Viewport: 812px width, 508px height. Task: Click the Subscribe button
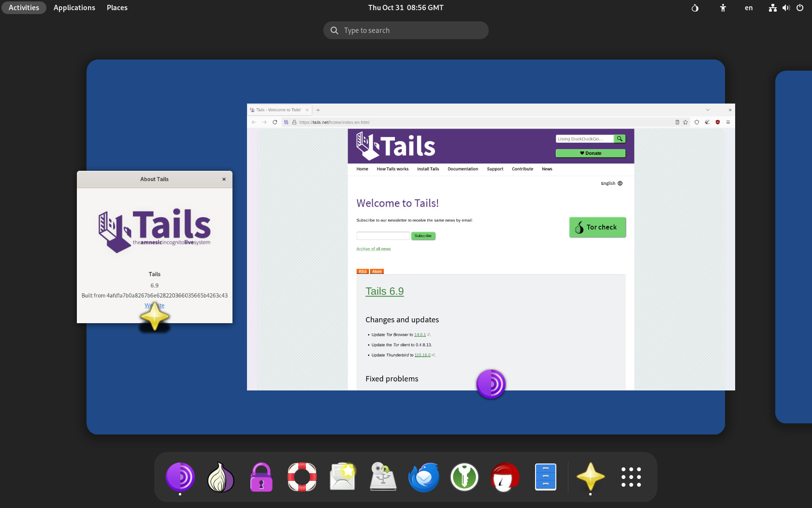tap(423, 236)
